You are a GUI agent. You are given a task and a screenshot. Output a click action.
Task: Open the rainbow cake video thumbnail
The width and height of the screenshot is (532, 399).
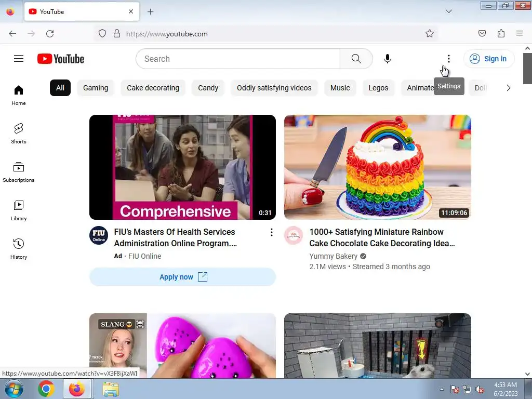[x=378, y=167]
